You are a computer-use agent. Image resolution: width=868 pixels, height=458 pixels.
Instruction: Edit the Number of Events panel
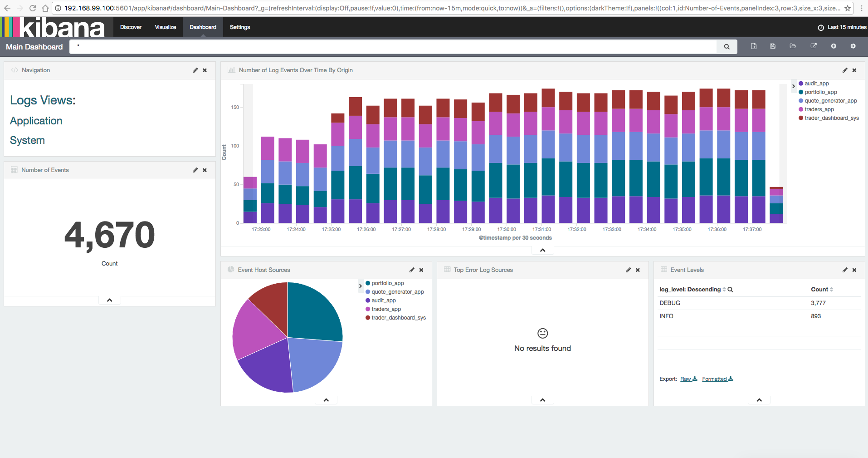(195, 170)
